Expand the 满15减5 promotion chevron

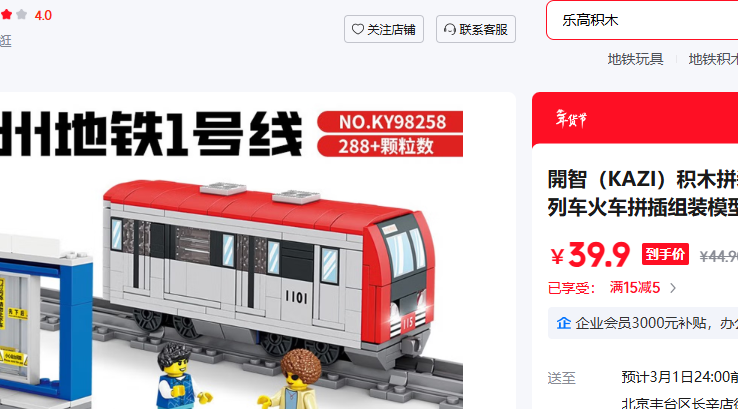click(673, 288)
